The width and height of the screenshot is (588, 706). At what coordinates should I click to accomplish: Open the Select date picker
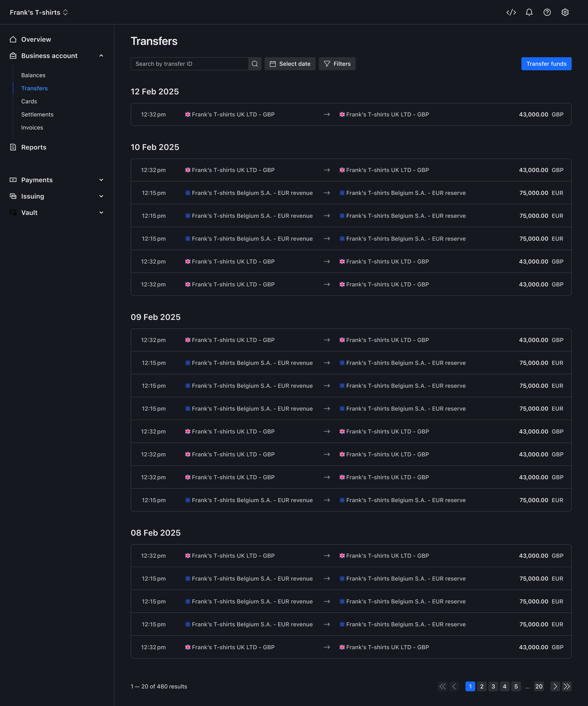(290, 64)
